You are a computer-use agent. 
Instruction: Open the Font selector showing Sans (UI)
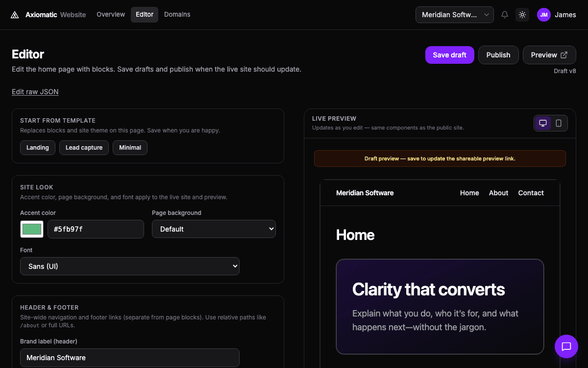129,266
